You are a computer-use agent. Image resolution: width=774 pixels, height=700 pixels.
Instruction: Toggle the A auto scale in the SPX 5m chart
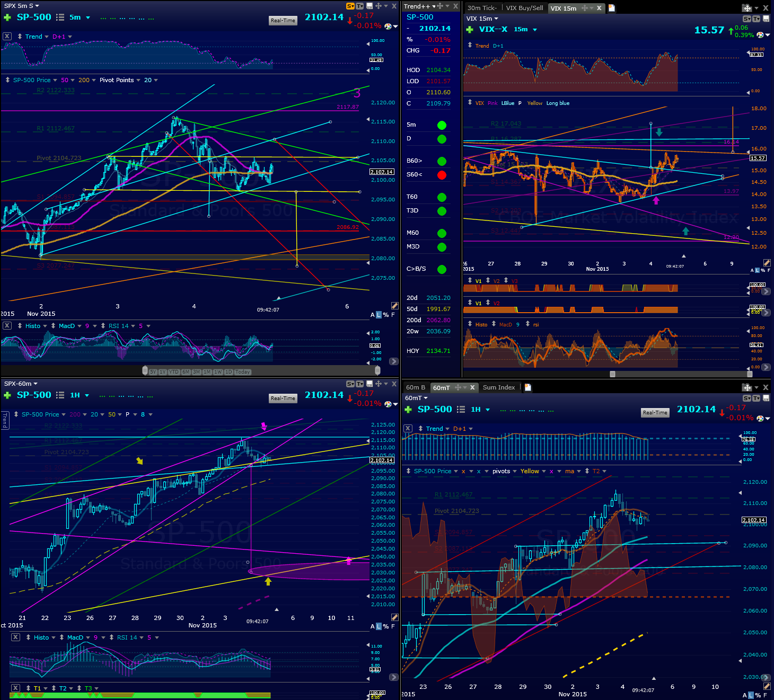pos(372,315)
